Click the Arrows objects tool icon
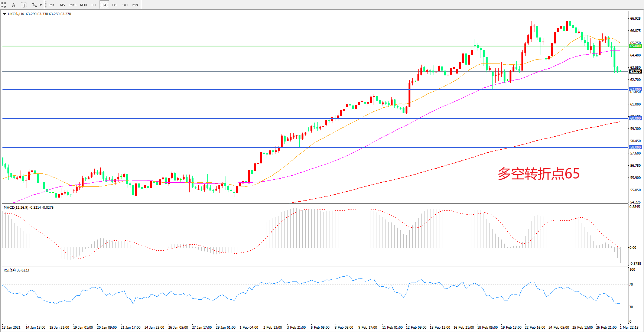Viewport: 644px width, 332px height. pyautogui.click(x=34, y=5)
